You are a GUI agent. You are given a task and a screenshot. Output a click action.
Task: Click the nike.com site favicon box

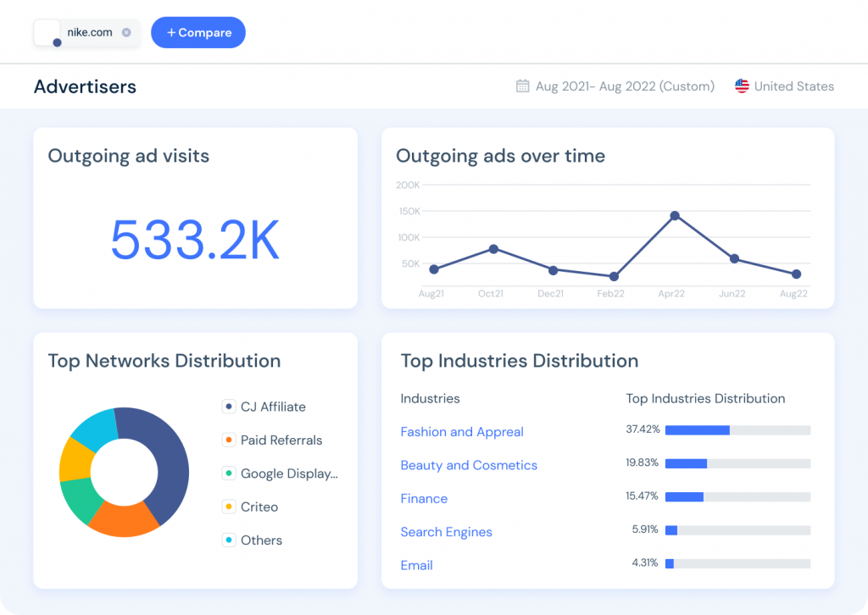[47, 32]
